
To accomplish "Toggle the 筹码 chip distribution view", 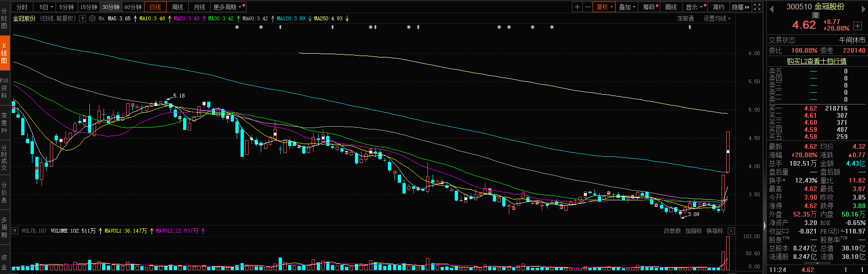I will [650, 7].
